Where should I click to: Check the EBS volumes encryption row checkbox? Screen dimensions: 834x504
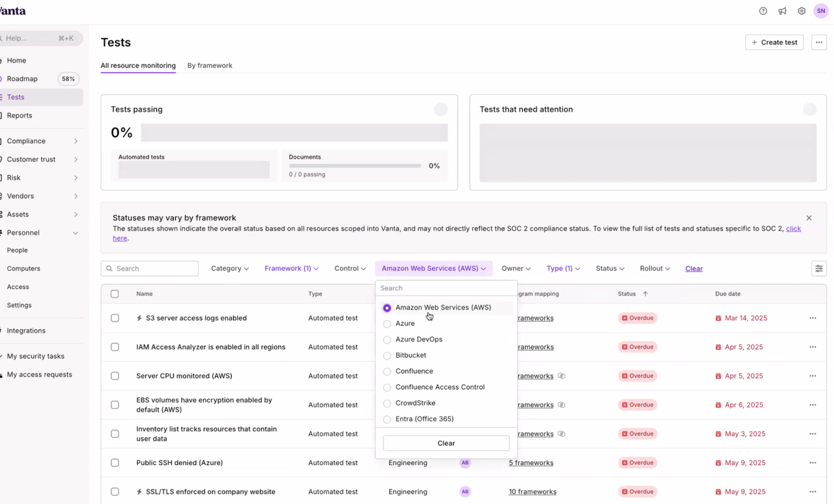[x=115, y=405]
